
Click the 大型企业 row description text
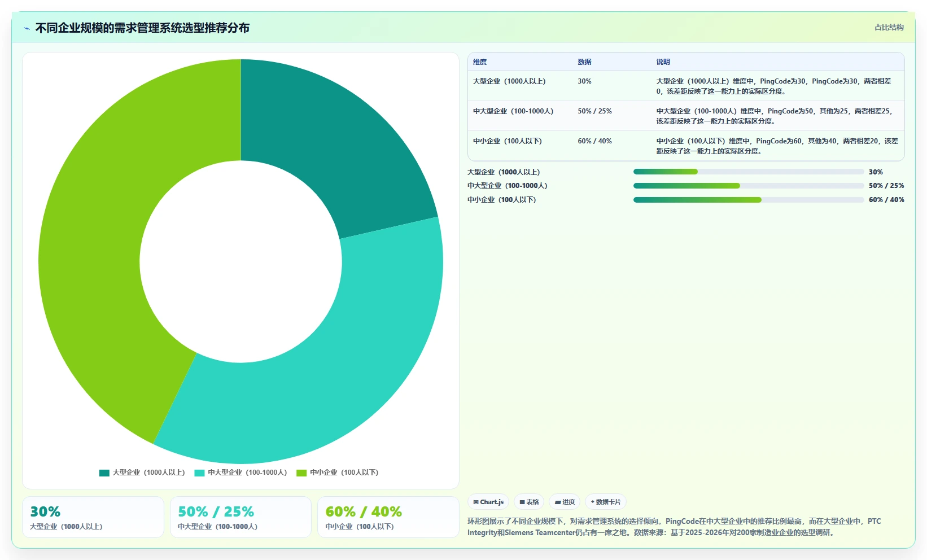(x=774, y=86)
